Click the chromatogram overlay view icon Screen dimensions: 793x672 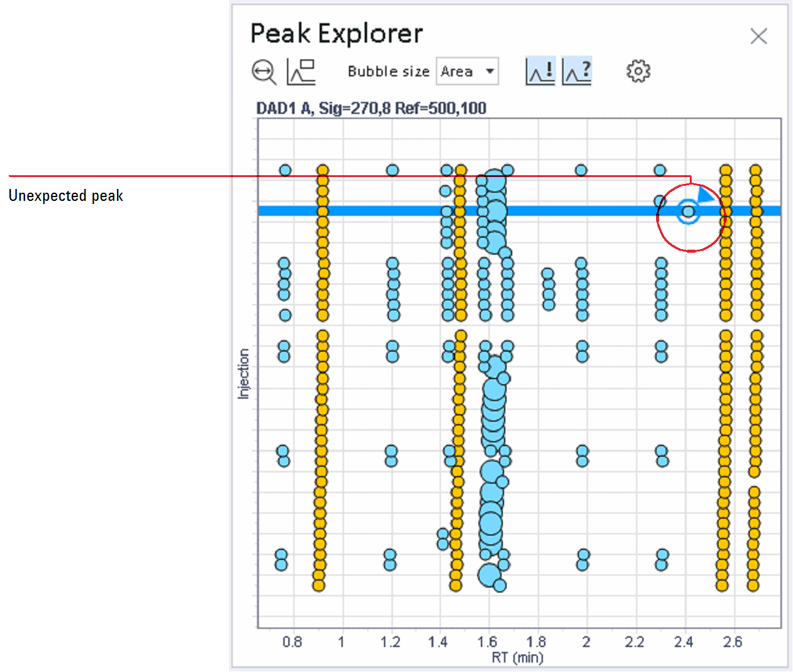[301, 71]
